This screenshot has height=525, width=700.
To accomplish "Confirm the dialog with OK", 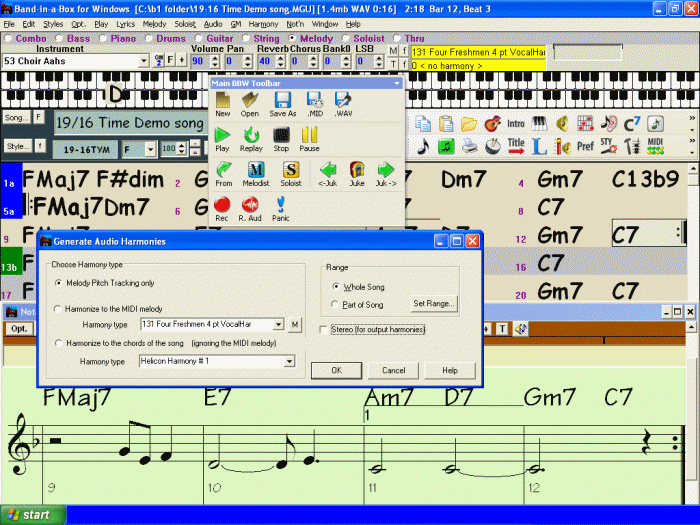I will 336,370.
